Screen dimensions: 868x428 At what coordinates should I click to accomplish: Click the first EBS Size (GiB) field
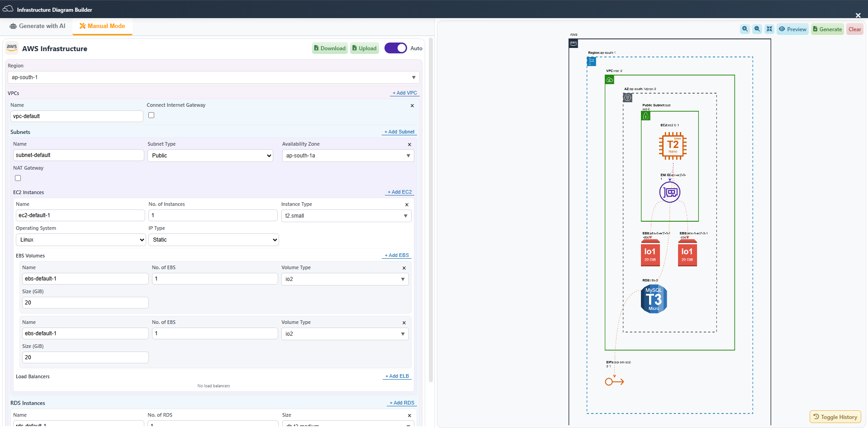(85, 303)
